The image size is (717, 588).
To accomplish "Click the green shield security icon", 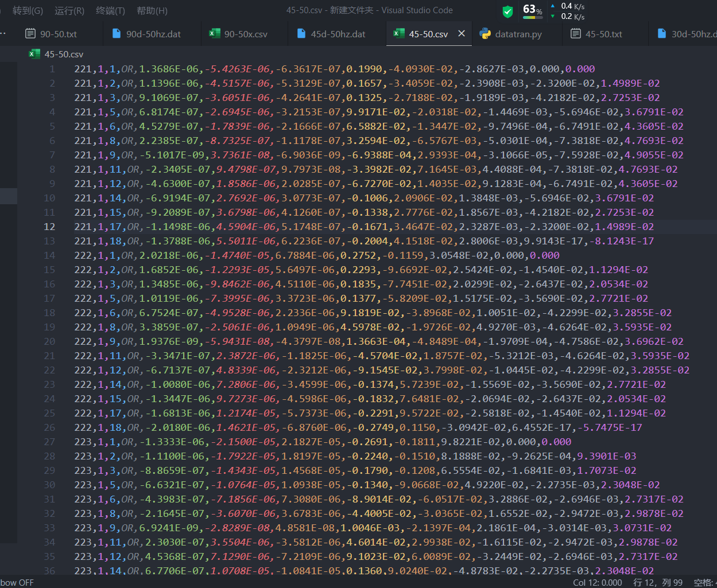I will 507,11.
